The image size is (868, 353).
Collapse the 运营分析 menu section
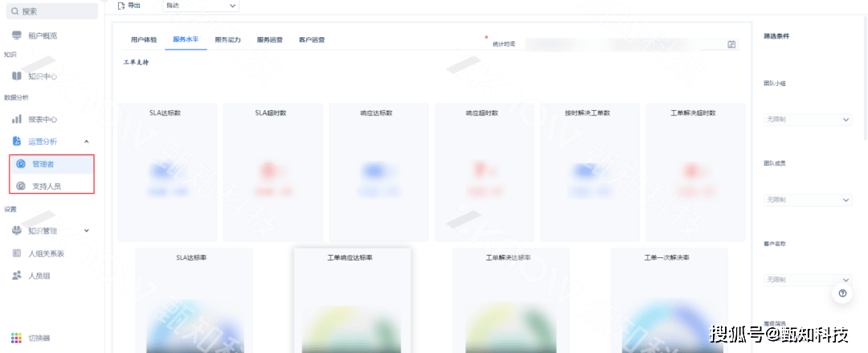[x=87, y=142]
